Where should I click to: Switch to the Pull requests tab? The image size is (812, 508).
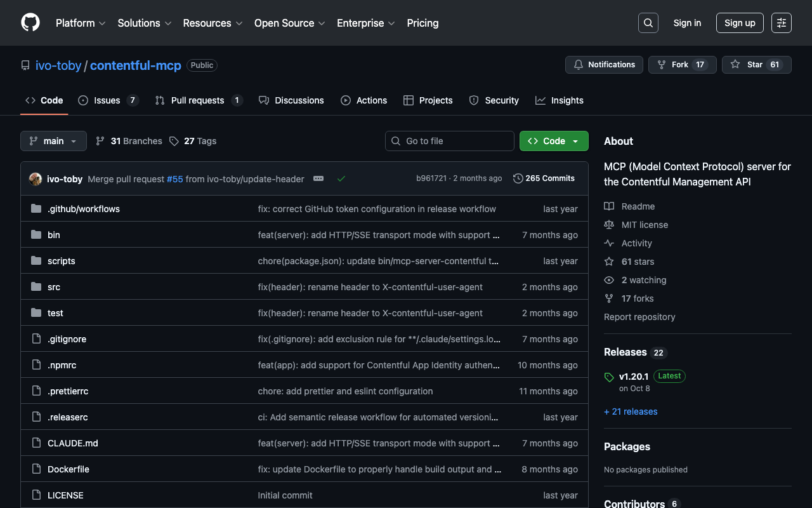197,100
